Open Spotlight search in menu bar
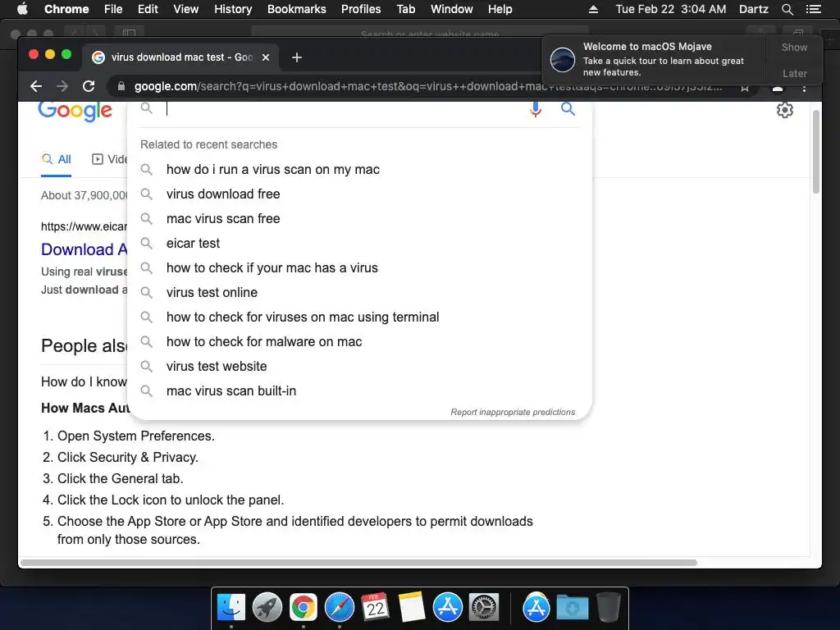840x630 pixels. [787, 9]
